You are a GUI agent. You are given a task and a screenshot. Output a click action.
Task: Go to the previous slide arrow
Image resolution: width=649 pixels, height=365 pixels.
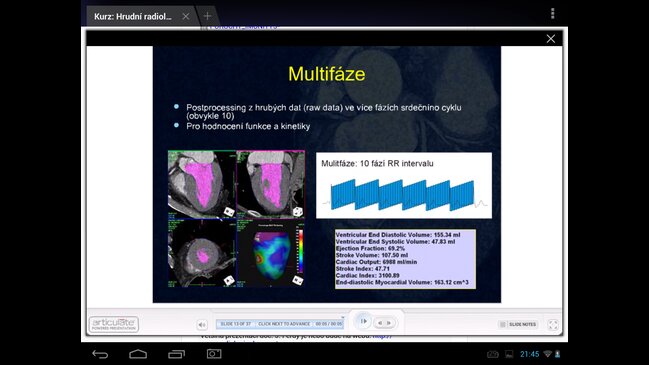(380, 323)
